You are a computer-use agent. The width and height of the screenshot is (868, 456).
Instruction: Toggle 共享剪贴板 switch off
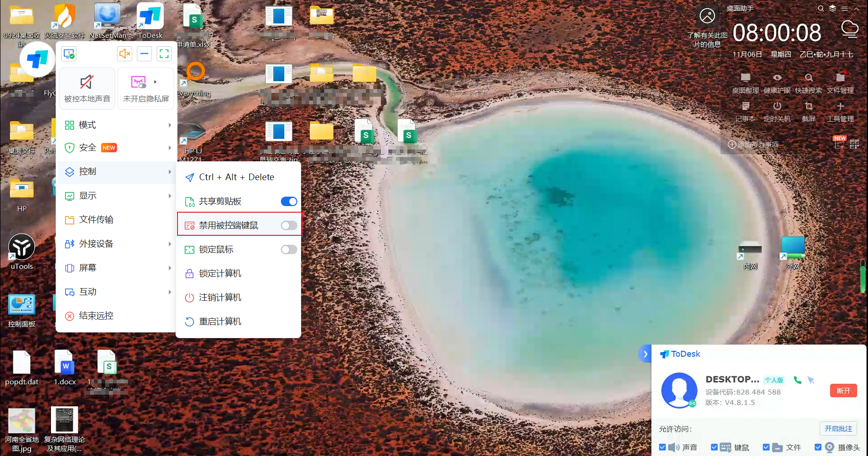tap(289, 201)
